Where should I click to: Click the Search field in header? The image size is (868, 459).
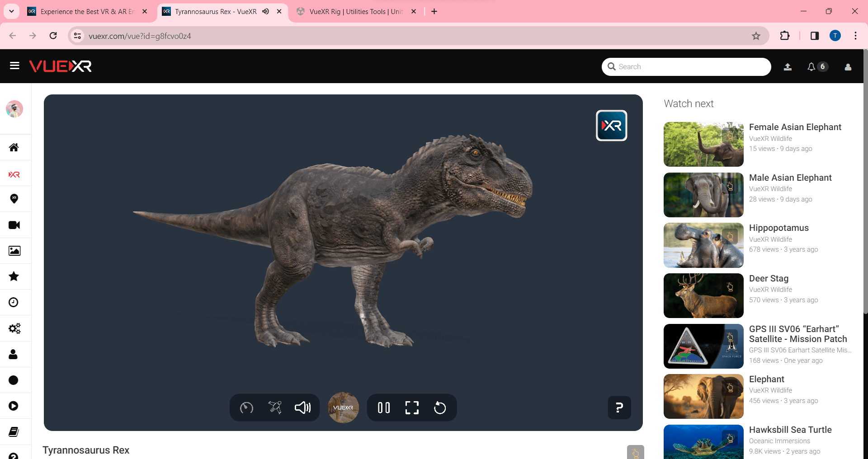[686, 67]
